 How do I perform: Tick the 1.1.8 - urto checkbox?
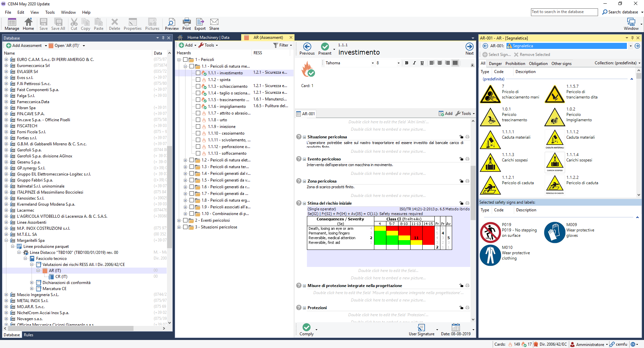click(x=198, y=120)
